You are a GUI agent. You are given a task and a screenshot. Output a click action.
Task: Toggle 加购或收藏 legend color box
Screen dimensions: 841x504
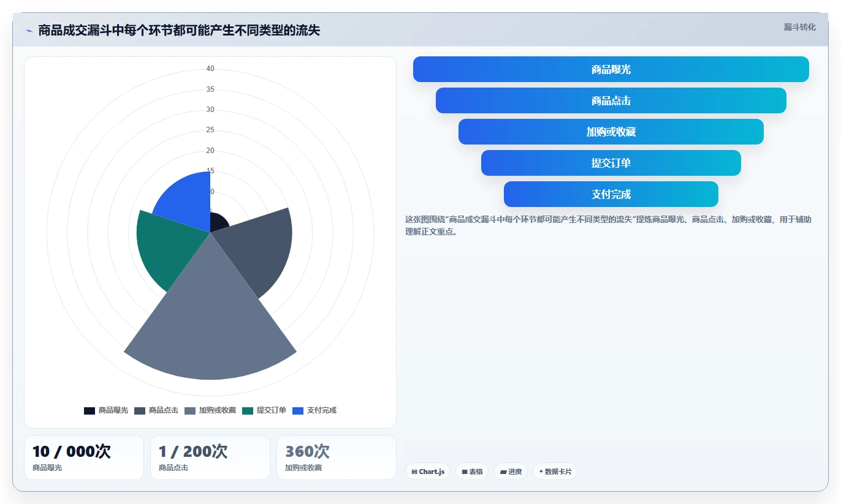pos(190,410)
